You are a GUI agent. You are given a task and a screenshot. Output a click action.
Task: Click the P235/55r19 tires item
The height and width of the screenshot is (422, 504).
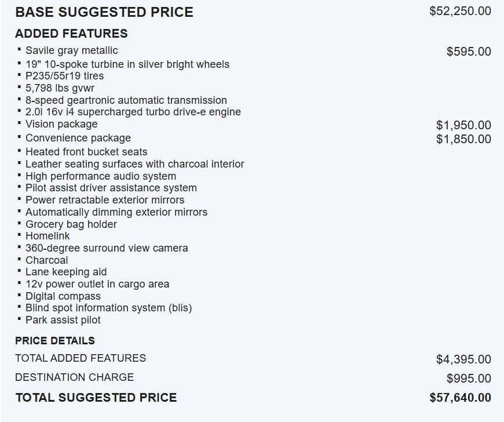pyautogui.click(x=65, y=76)
